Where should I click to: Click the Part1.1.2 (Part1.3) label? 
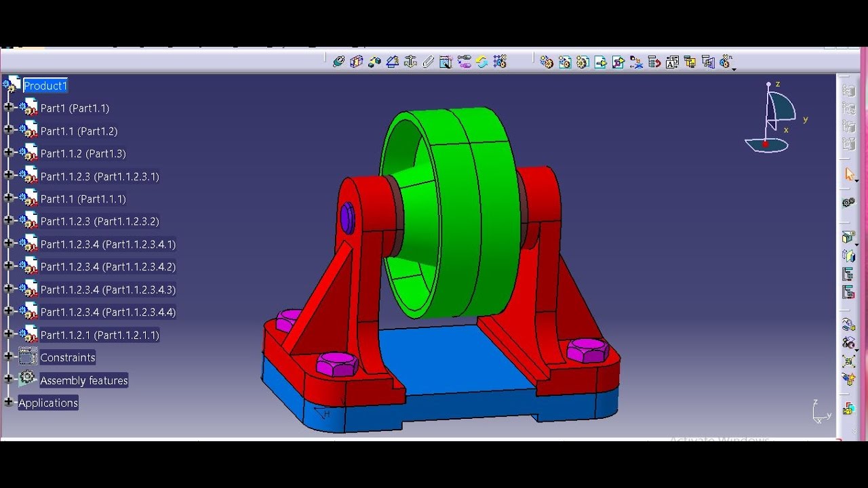83,154
